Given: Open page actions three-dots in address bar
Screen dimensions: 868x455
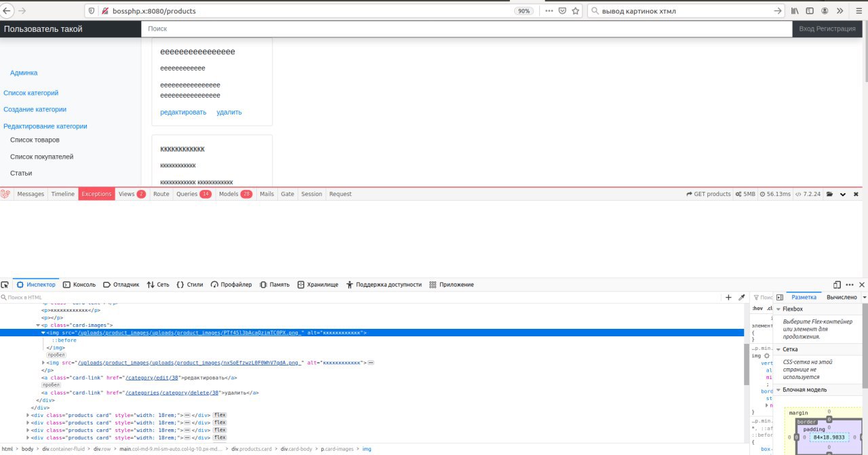Looking at the screenshot, I should (x=549, y=11).
